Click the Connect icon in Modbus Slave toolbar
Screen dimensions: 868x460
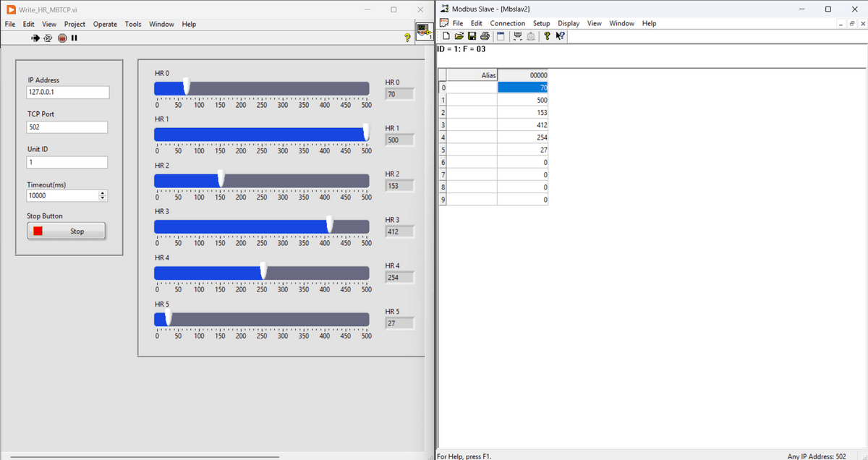point(518,36)
